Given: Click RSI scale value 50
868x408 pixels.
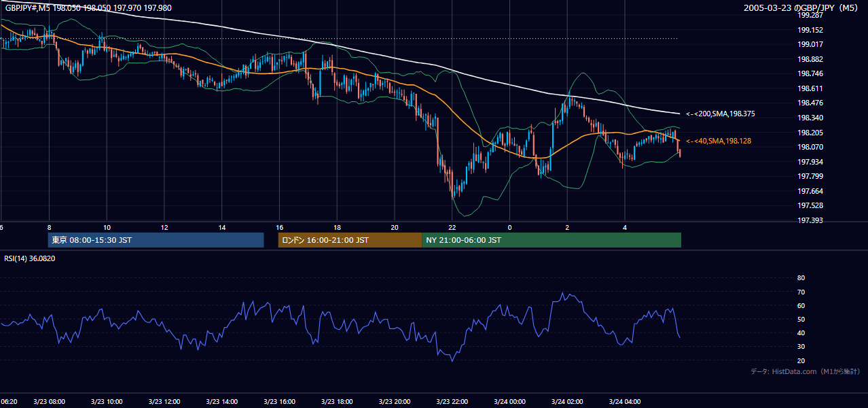Looking at the screenshot, I should [801, 319].
